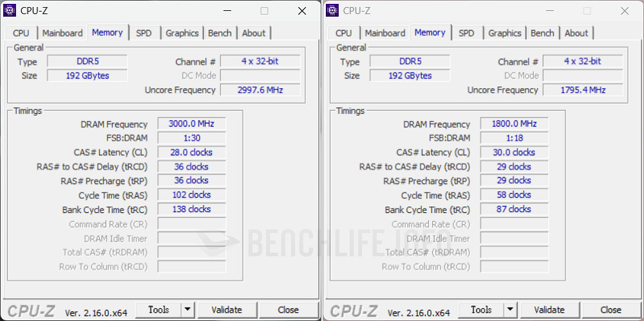644x321 pixels.
Task: Click the 192 GBytes size field in left window
Action: 88,75
